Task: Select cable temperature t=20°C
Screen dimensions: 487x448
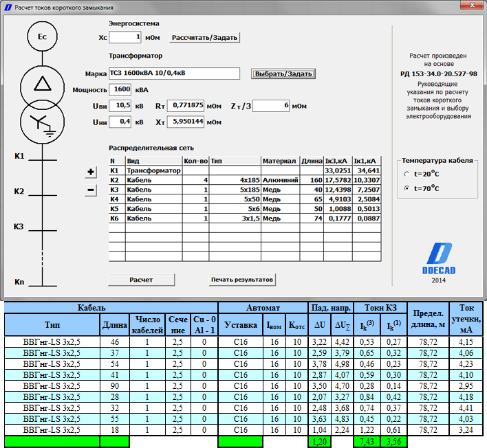Action: tap(407, 174)
